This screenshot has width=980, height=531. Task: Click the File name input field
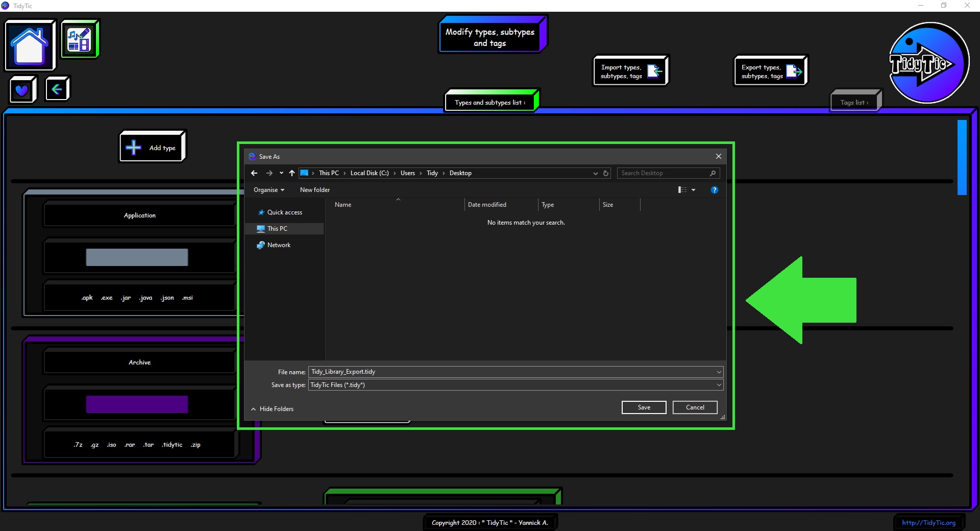[512, 372]
